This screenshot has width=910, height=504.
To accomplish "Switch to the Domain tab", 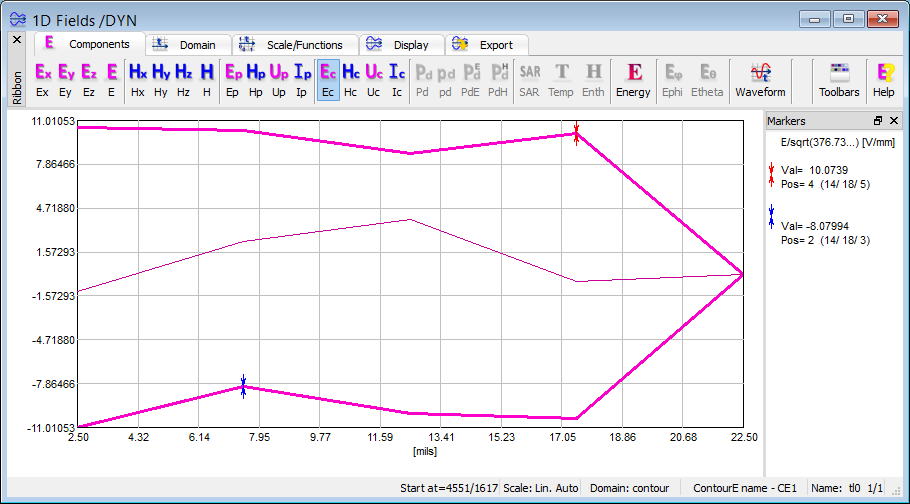I will (x=188, y=45).
